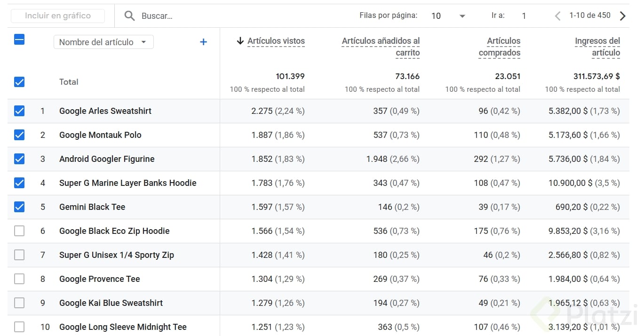Image resolution: width=644 pixels, height=336 pixels.
Task: Check the Google Provence Tee row
Action: pyautogui.click(x=19, y=279)
